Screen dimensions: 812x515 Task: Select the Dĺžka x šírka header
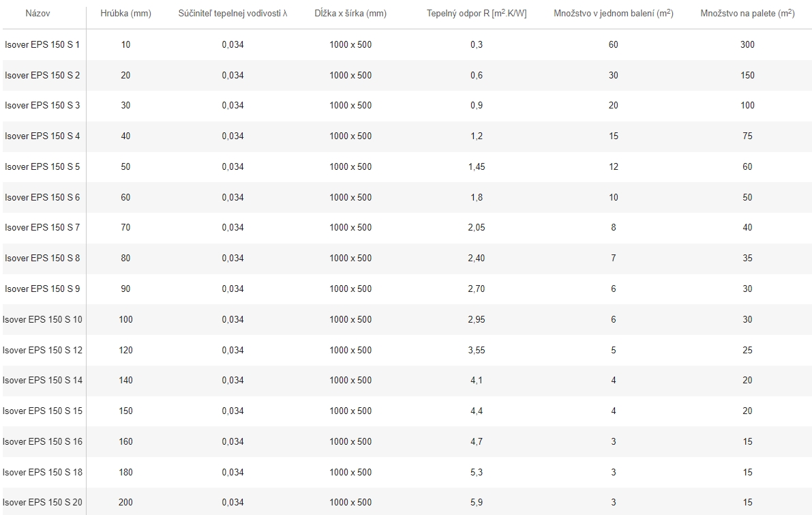pyautogui.click(x=350, y=14)
